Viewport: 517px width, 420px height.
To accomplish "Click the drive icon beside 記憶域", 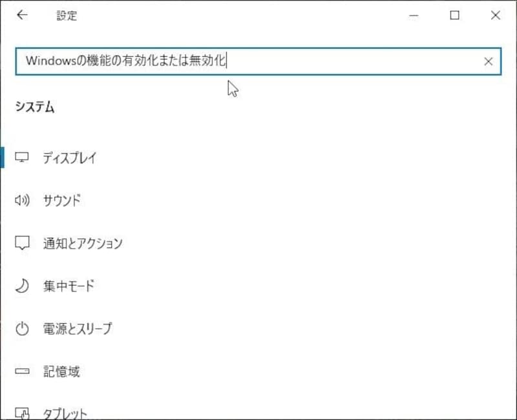I will pos(23,371).
